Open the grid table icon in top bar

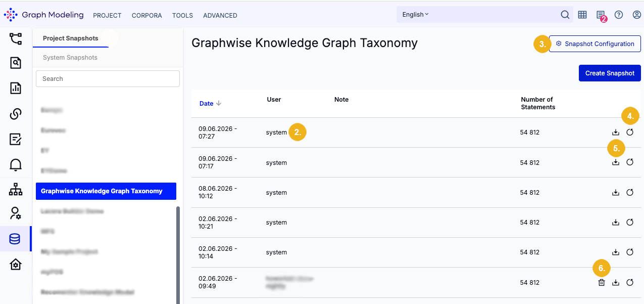[x=582, y=15]
